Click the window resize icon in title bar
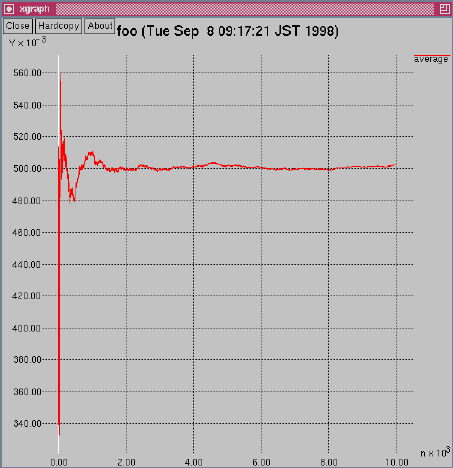The height and width of the screenshot is (468, 453). point(444,9)
